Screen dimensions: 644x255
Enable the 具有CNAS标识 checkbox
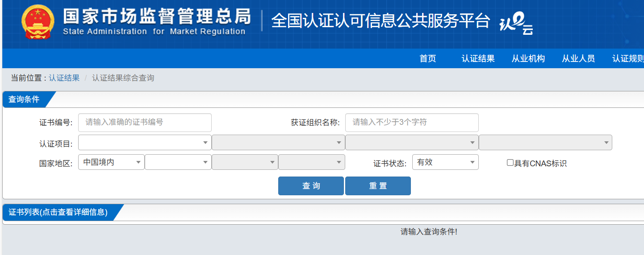pyautogui.click(x=510, y=163)
